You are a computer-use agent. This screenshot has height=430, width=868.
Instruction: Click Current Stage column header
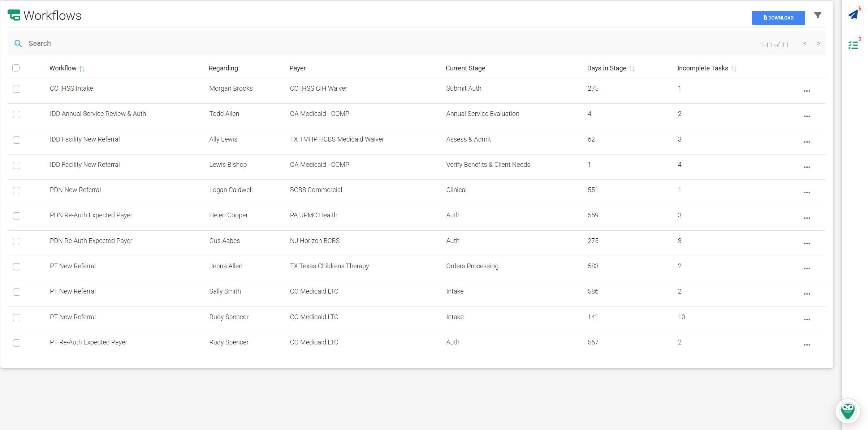465,68
